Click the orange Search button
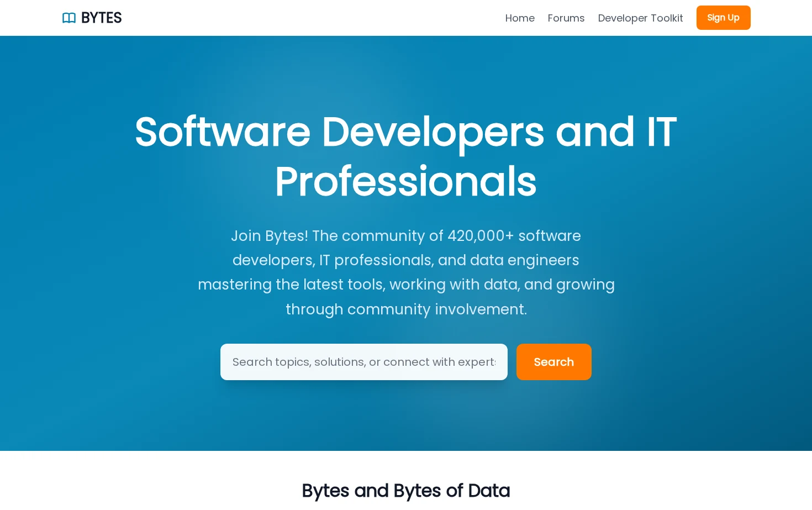This screenshot has width=812, height=510. (x=553, y=362)
